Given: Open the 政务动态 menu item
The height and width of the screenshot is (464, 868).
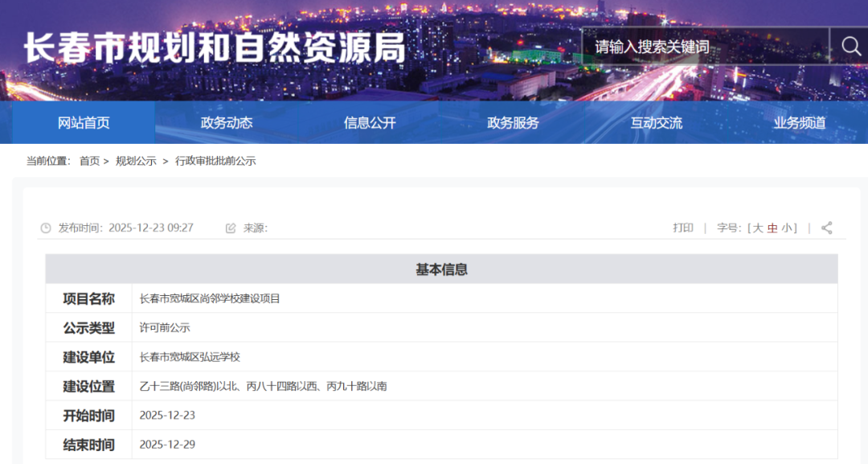Looking at the screenshot, I should point(226,122).
